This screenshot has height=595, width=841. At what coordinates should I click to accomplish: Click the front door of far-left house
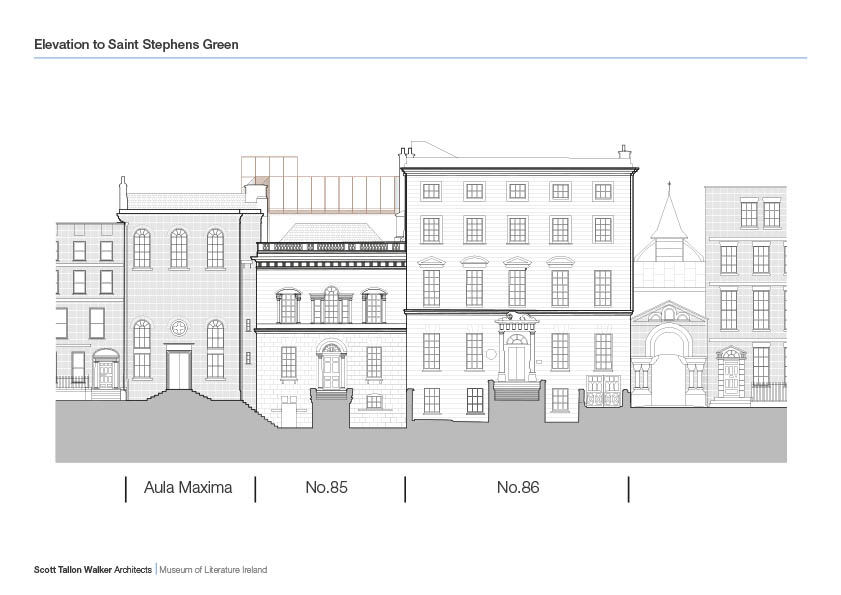[106, 374]
